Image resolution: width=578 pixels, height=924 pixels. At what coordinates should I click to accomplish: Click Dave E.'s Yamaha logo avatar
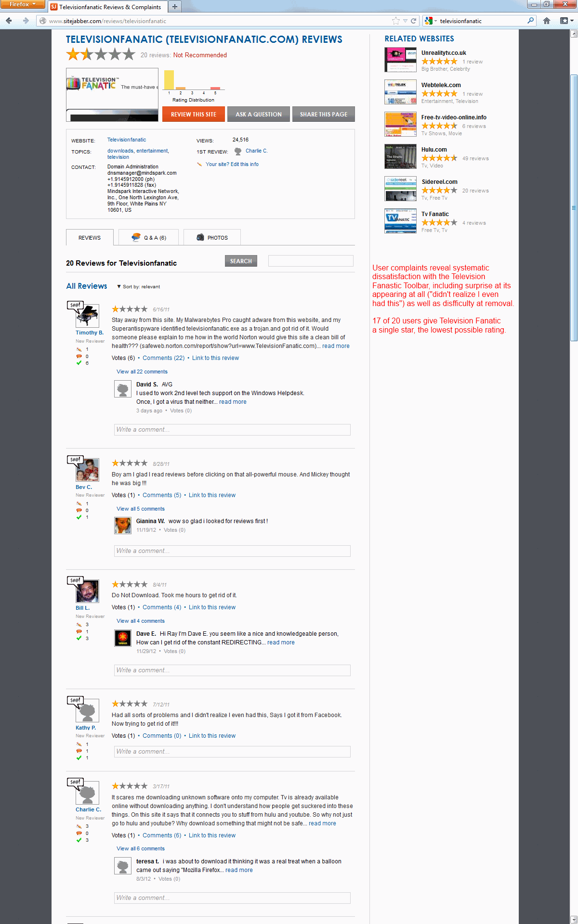(x=123, y=638)
